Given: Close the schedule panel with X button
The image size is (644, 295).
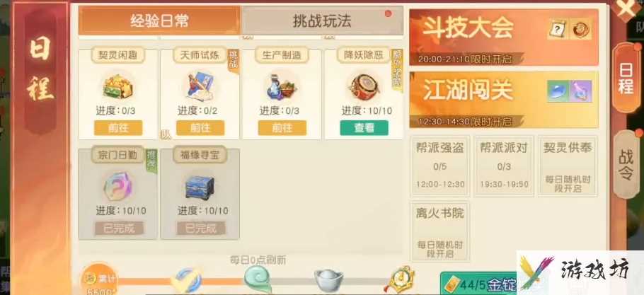Looking at the screenshot, I should point(628,8).
